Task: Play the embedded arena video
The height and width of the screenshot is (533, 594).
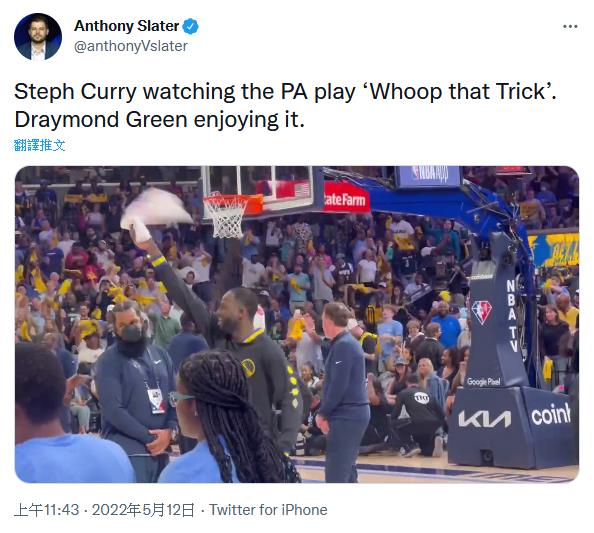Action: click(297, 324)
